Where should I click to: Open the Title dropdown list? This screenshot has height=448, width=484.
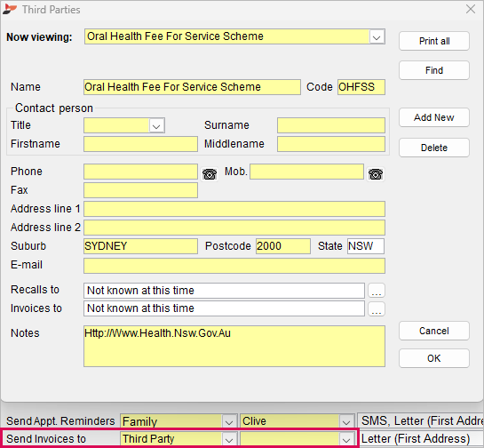pos(156,125)
